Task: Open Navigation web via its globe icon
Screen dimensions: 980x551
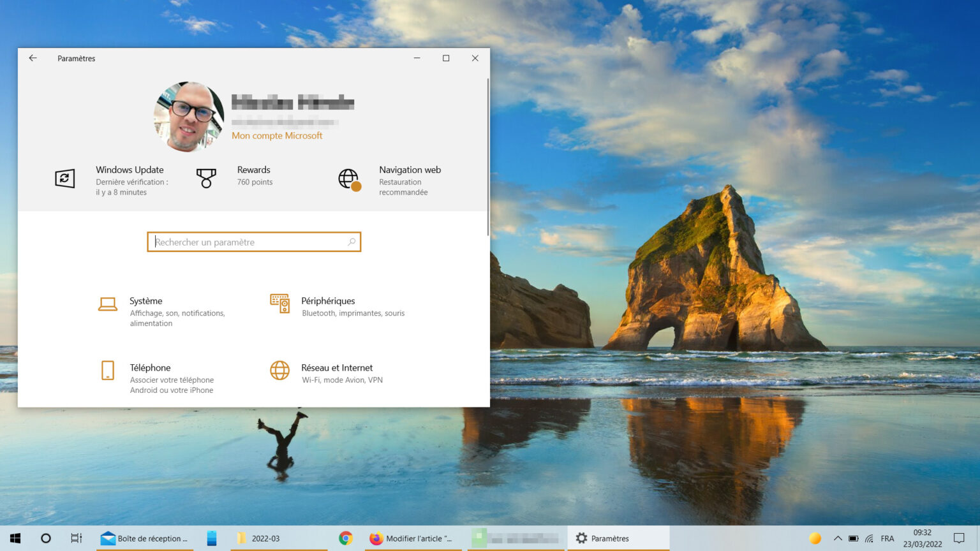Action: point(348,179)
